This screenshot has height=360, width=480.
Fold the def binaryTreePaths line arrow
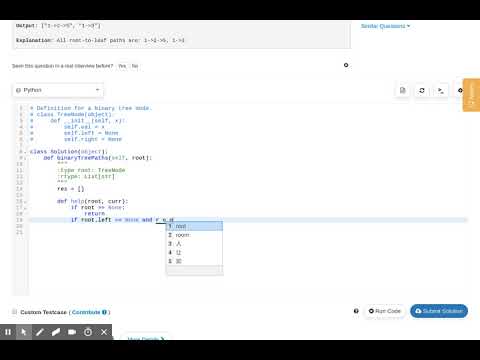coord(25,158)
